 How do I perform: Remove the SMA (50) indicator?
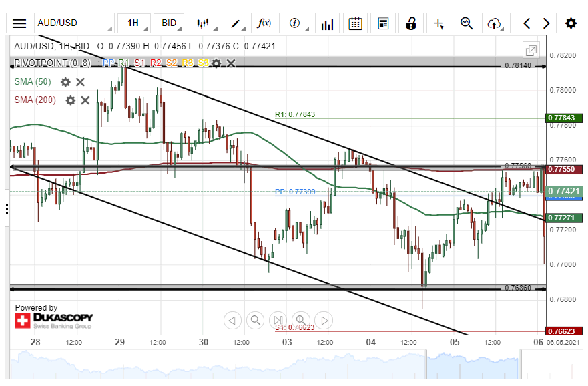[80, 82]
